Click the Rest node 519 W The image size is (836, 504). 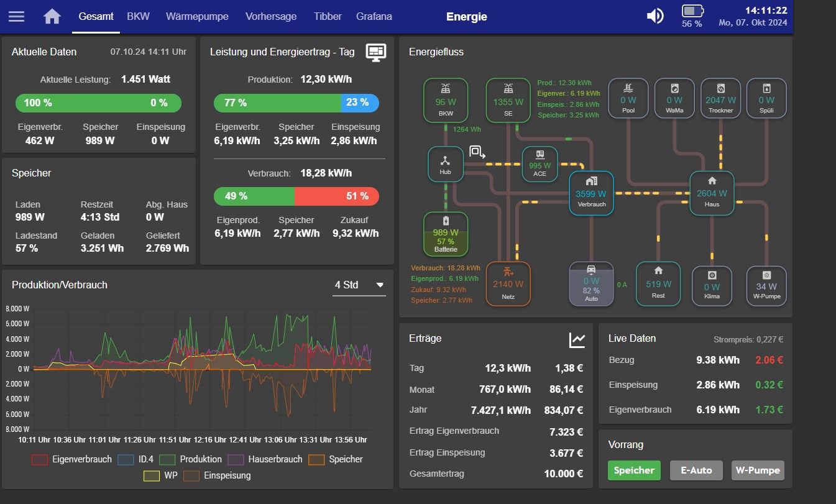coord(658,284)
